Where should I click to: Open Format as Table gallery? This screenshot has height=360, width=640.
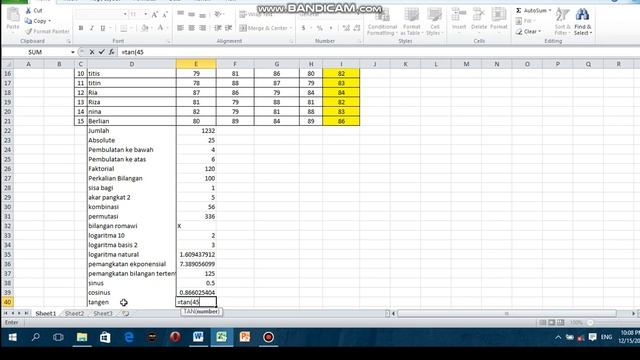pos(411,22)
